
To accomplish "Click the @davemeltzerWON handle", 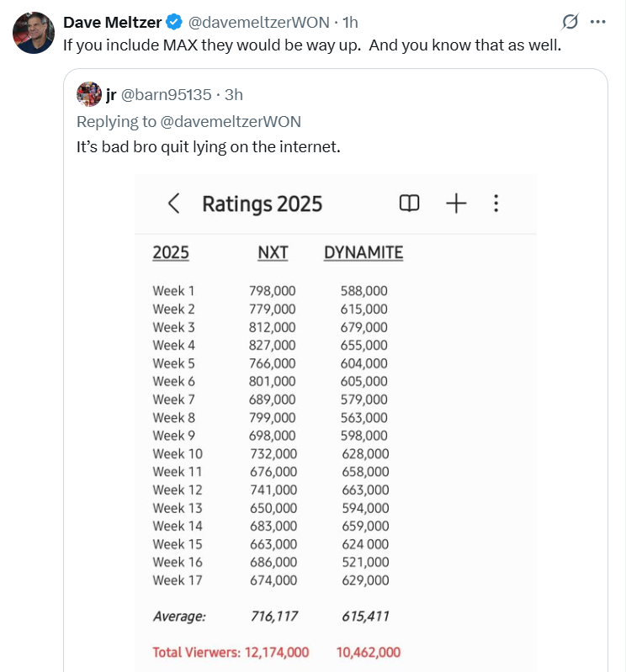I will 259,22.
